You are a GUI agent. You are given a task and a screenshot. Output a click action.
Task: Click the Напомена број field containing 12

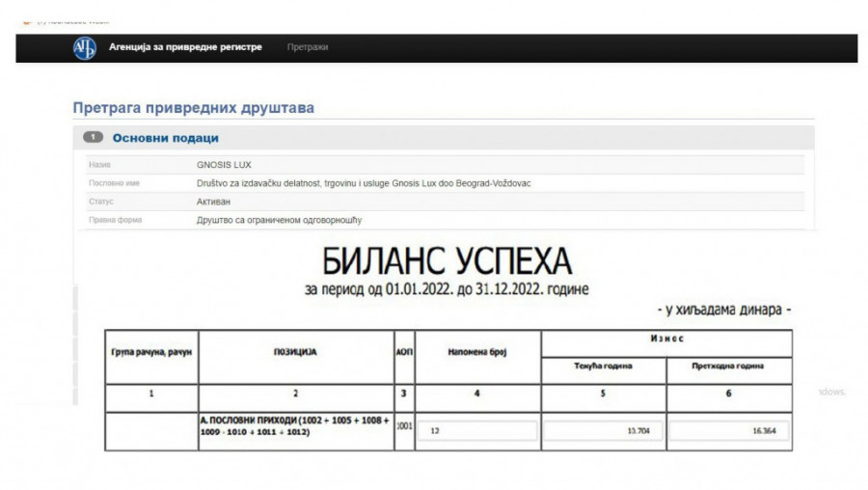pos(476,431)
